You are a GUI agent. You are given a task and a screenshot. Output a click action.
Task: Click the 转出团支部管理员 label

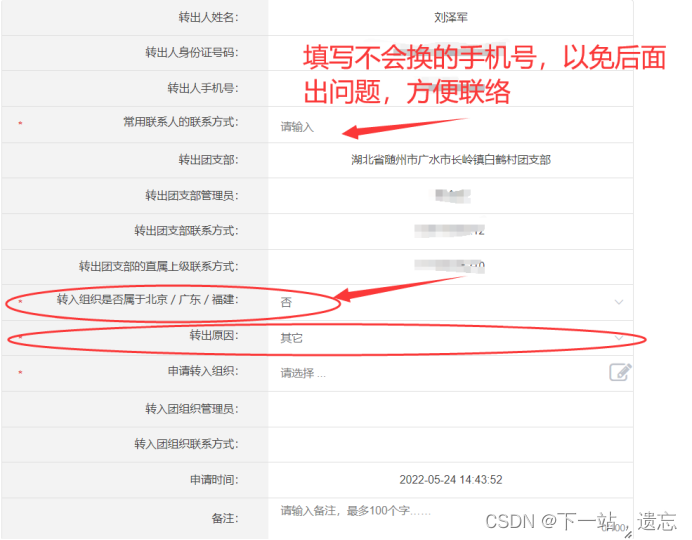tap(192, 195)
